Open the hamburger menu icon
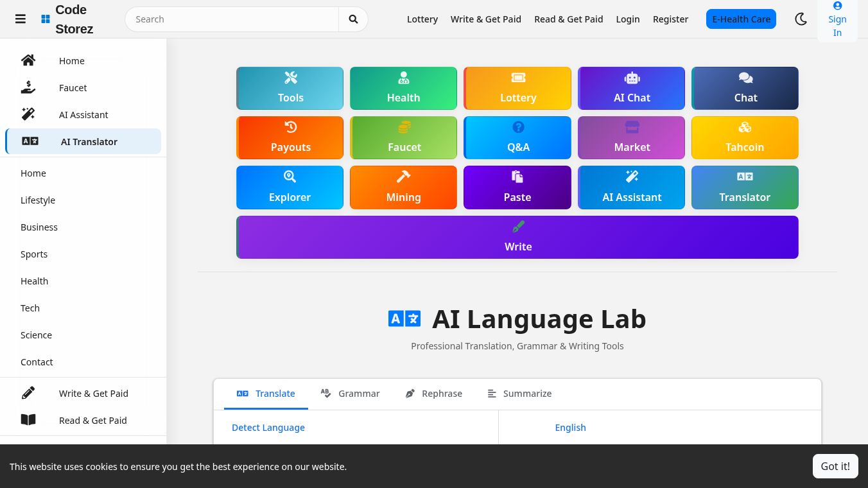Viewport: 868px width, 488px height. [x=21, y=19]
